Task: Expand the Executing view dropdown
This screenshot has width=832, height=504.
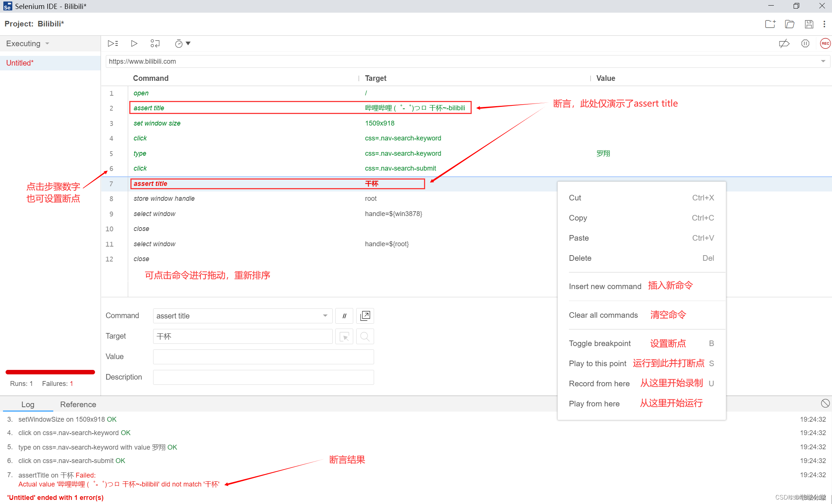Action: [28, 44]
